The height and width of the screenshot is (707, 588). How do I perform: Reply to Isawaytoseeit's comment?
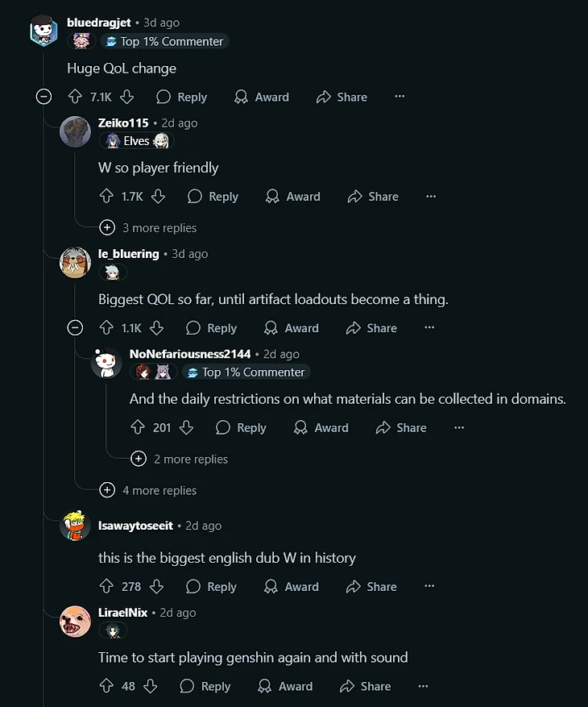click(x=213, y=587)
